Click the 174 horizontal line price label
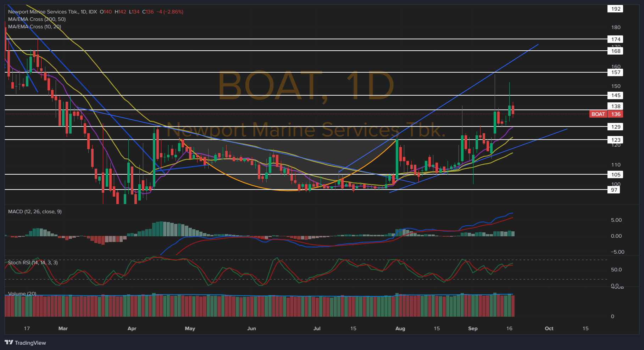The width and height of the screenshot is (644, 350). [616, 39]
